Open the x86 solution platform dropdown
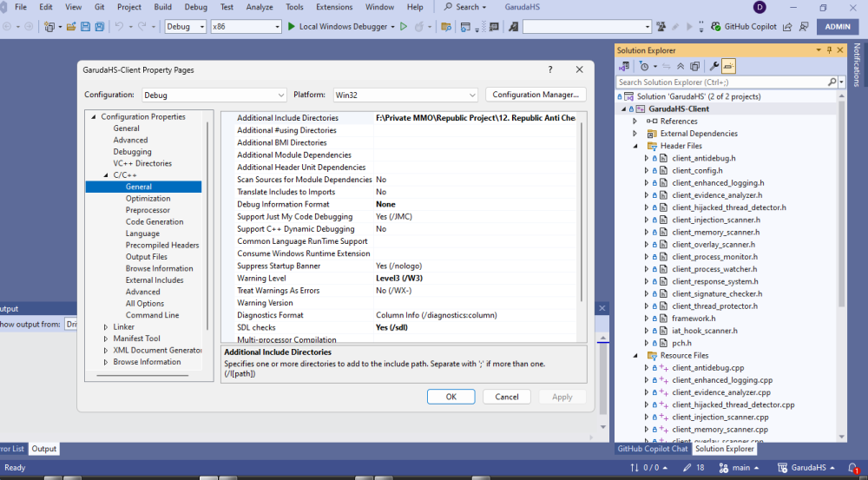 coord(246,27)
